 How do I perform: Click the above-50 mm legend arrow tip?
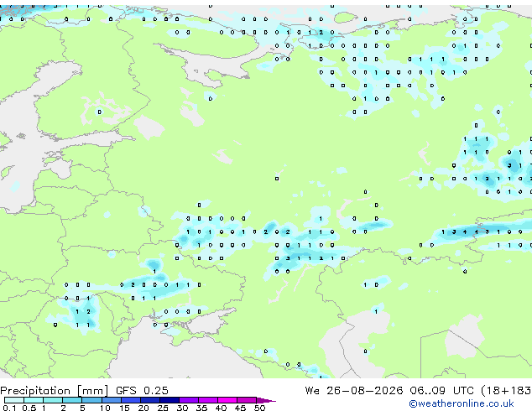click(266, 401)
